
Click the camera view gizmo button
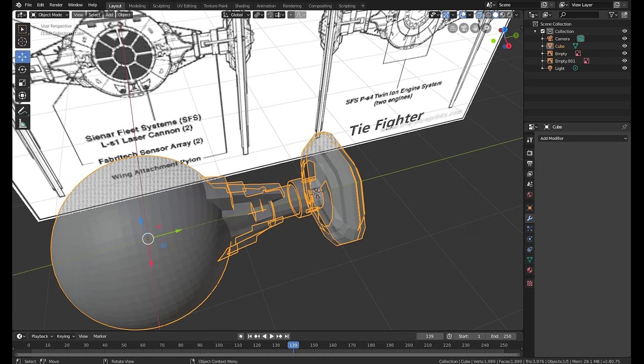tap(464, 28)
